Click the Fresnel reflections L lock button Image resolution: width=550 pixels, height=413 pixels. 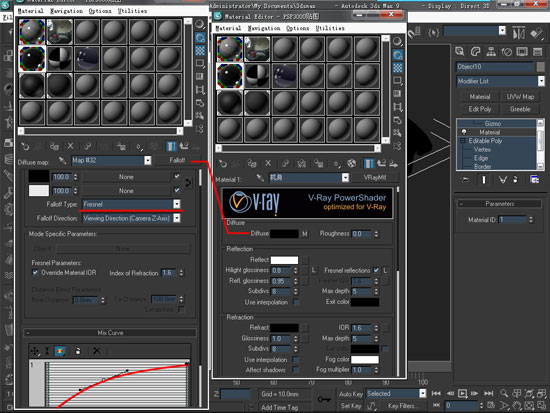click(385, 271)
